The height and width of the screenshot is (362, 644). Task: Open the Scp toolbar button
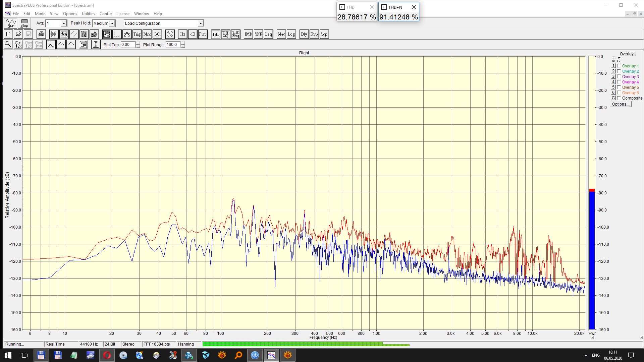pos(324,34)
